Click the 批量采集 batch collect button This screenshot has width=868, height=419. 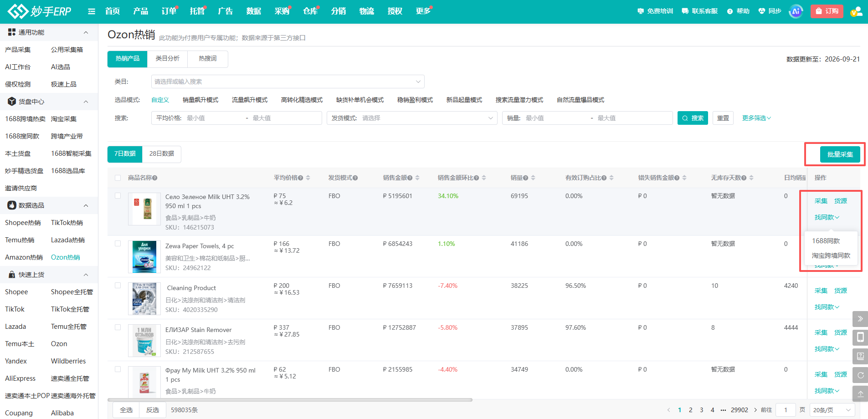pyautogui.click(x=840, y=154)
